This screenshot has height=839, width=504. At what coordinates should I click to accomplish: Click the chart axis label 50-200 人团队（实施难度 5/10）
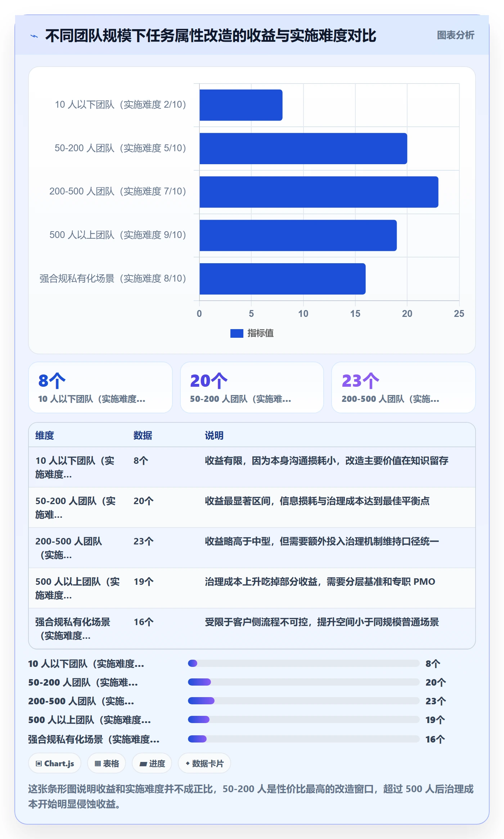click(120, 148)
